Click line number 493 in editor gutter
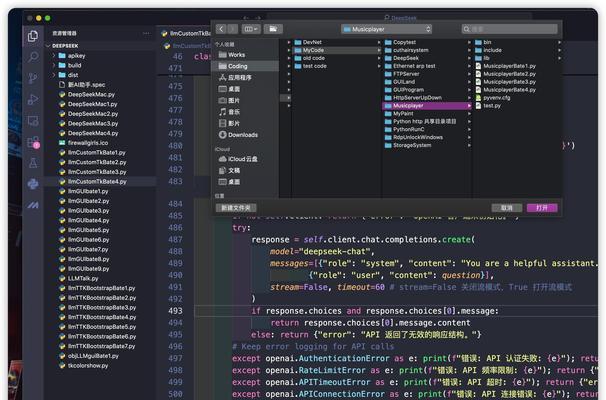 pos(175,311)
